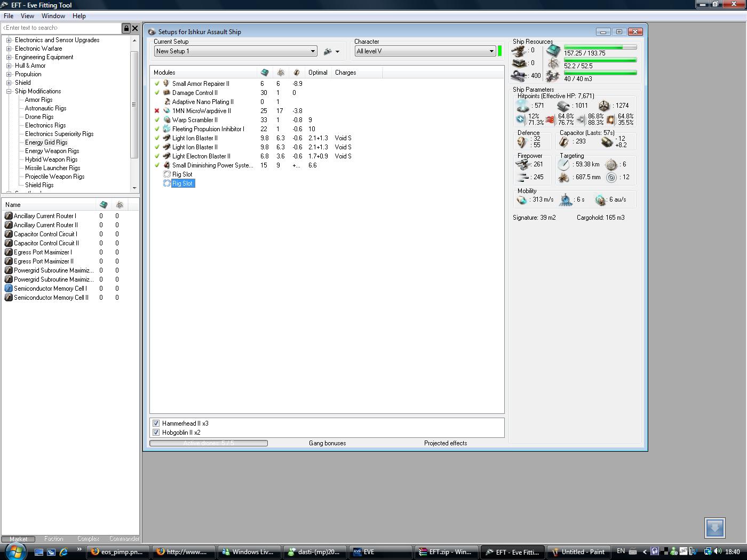Toggle Light Electron Blaster II state
747x560 pixels.
[x=157, y=156]
